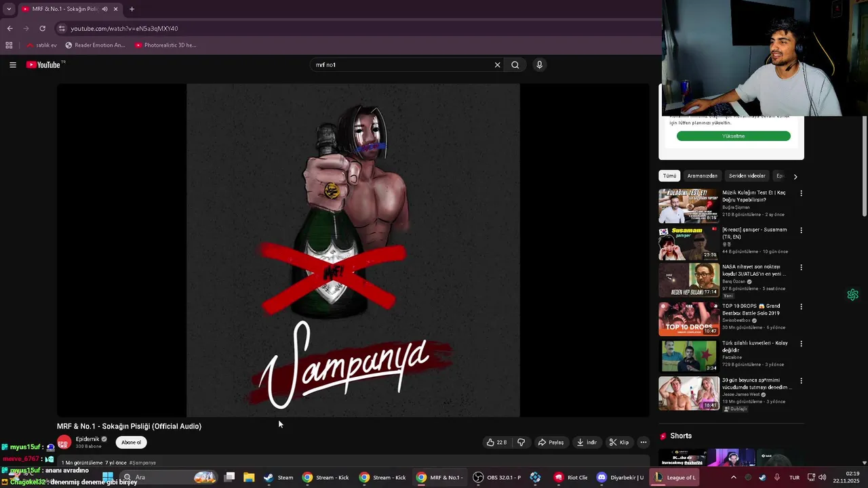Close the MRF & No.1 browser tab
The width and height of the screenshot is (868, 488).
pos(115,9)
